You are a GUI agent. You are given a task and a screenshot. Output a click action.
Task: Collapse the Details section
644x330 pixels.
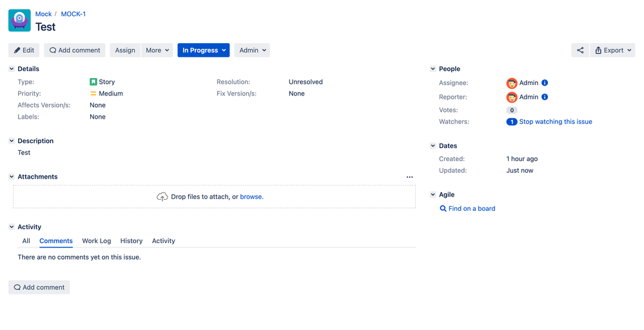pyautogui.click(x=12, y=69)
